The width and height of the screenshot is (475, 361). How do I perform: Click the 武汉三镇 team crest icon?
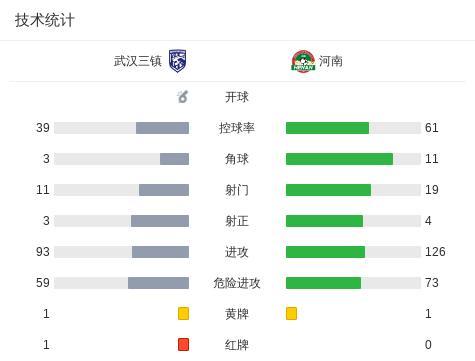point(177,61)
